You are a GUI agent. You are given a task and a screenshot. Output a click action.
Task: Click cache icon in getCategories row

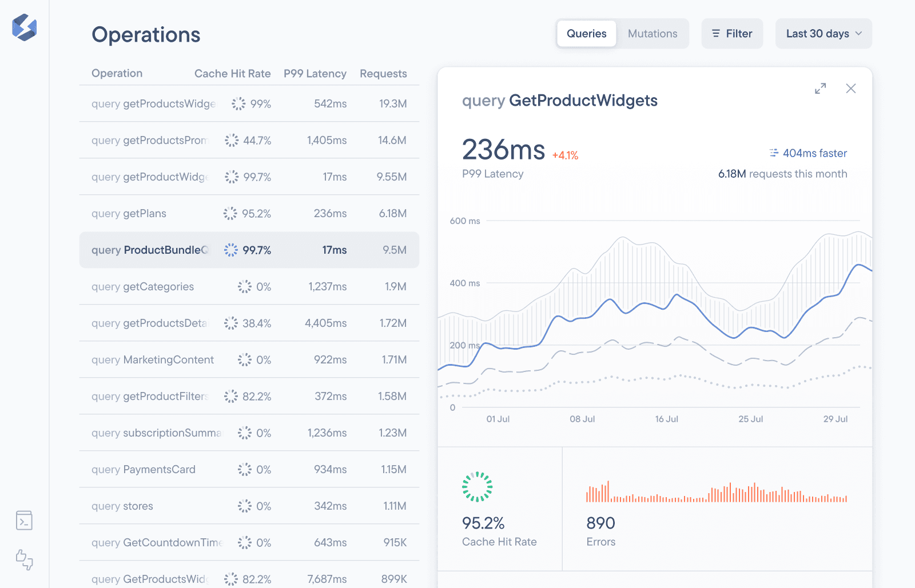coord(245,287)
